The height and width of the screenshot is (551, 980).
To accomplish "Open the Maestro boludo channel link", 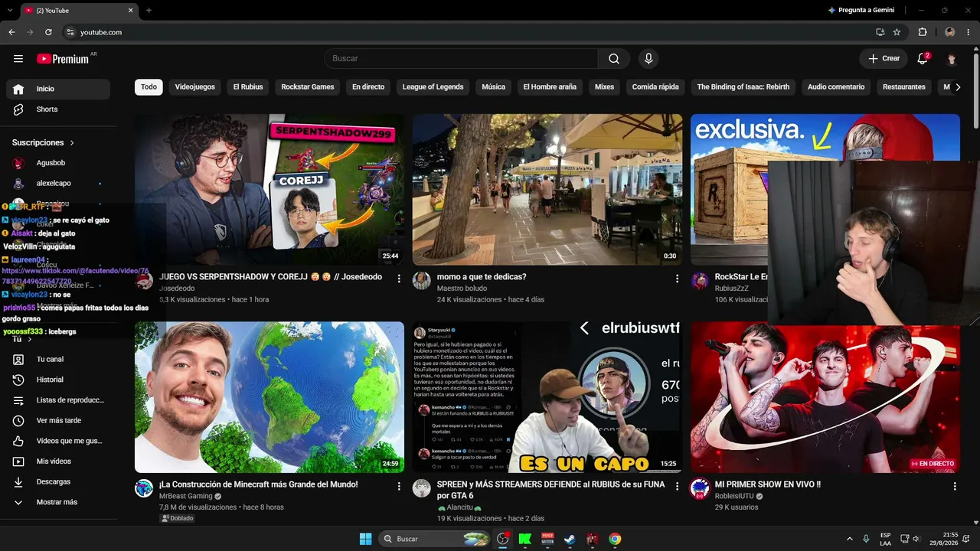I will click(462, 289).
